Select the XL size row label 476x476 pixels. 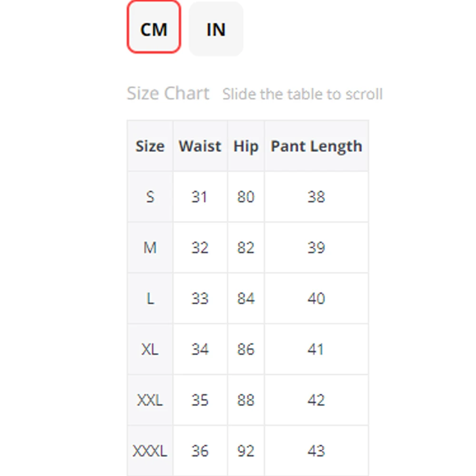(150, 349)
